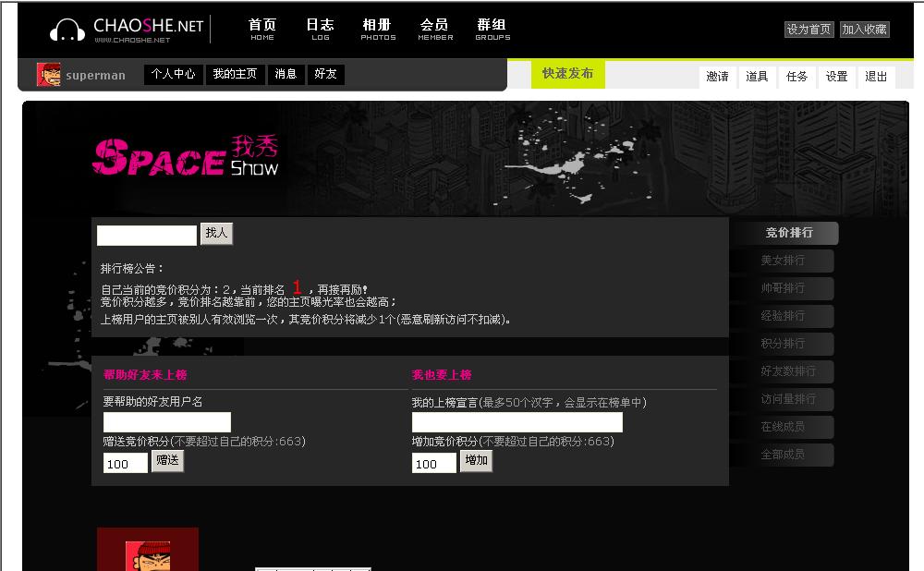Image resolution: width=924 pixels, height=571 pixels.
Task: Focus the gift points field showing 100
Action: click(x=126, y=463)
